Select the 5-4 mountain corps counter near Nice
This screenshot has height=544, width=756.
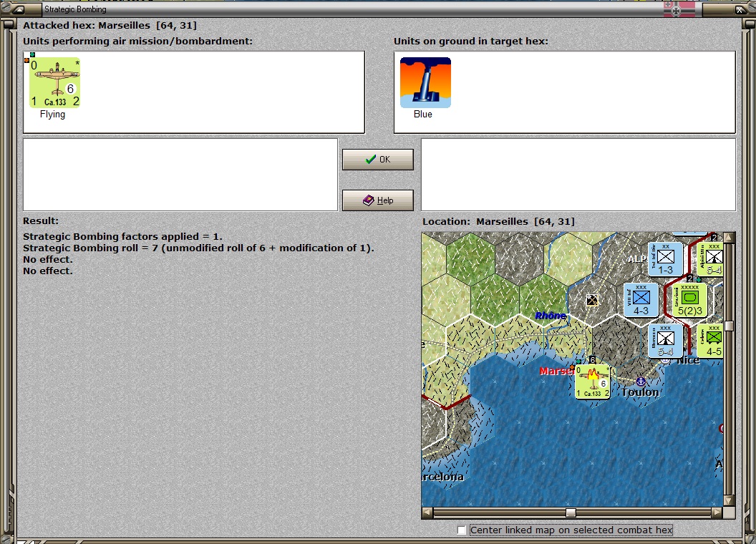pyautogui.click(x=665, y=341)
